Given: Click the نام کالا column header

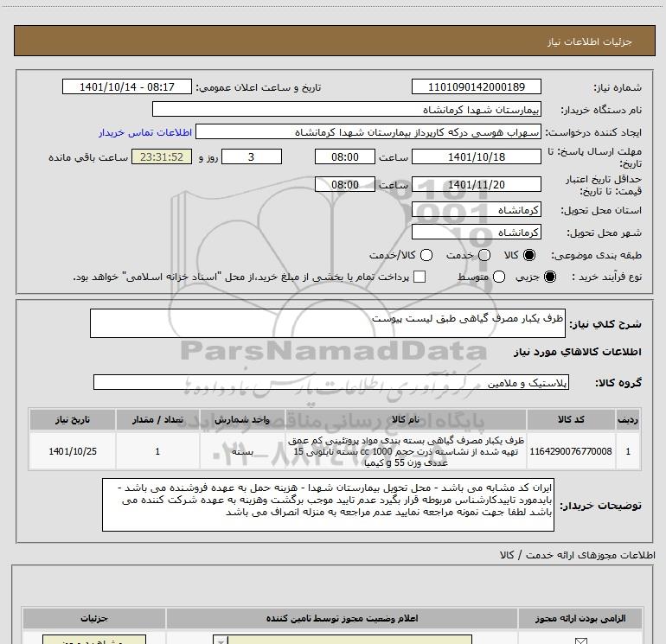Looking at the screenshot, I should coord(406,419).
